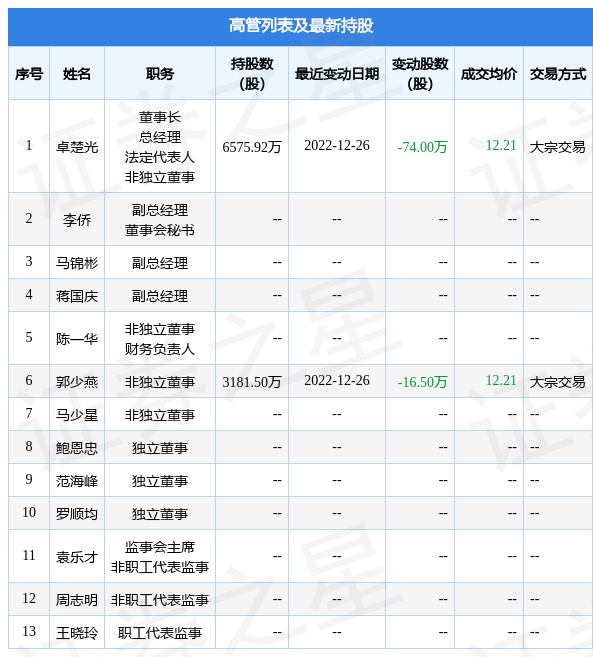
Task: Click the 监事会主席 position cell
Action: tap(160, 547)
